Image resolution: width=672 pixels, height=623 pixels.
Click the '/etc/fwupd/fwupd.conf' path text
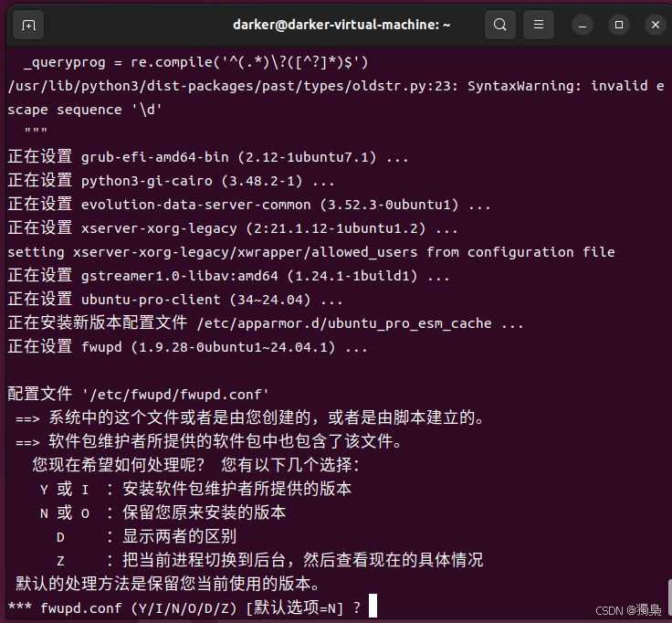point(175,395)
